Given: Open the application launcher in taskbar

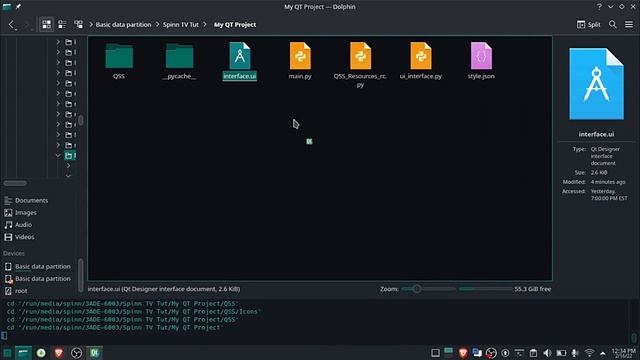Looking at the screenshot, I should pyautogui.click(x=7, y=353).
